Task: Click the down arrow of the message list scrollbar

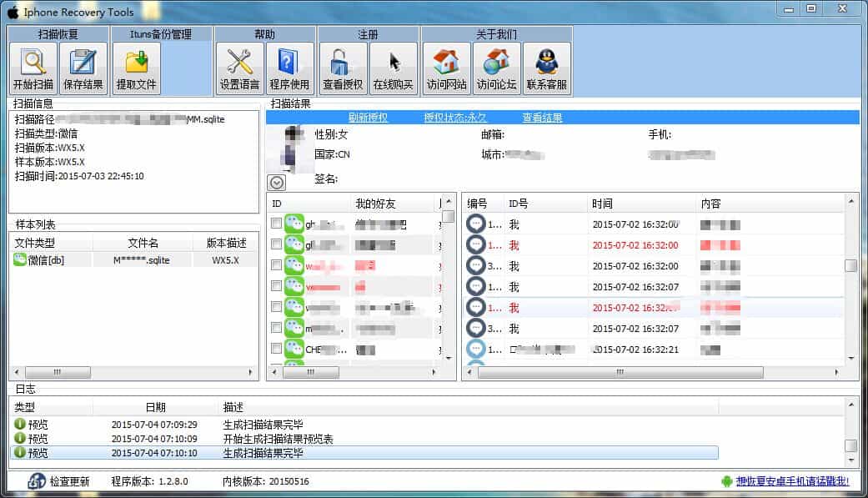Action: tap(850, 359)
